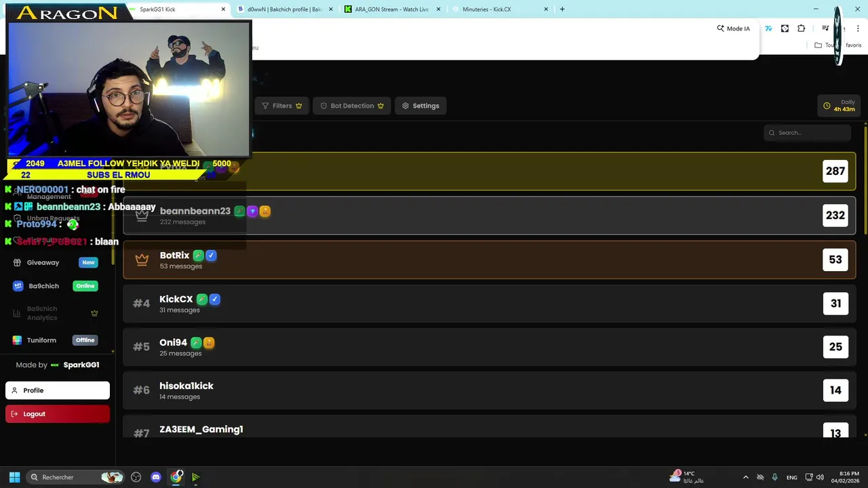
Task: Switch to the Minuteries Kick.CX tab
Action: point(498,9)
